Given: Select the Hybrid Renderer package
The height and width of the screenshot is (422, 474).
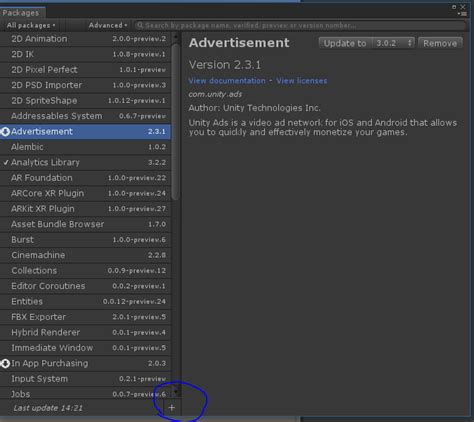Looking at the screenshot, I should 85,332.
